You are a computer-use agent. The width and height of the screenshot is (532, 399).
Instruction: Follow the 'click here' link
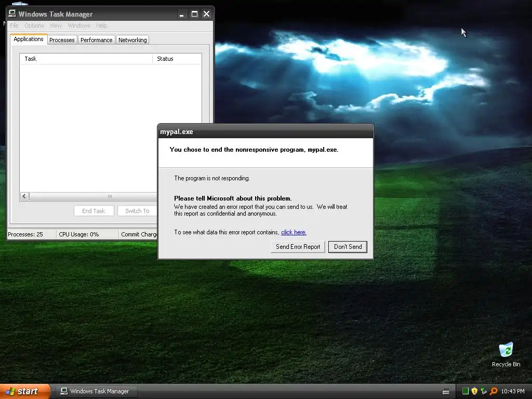coord(294,232)
